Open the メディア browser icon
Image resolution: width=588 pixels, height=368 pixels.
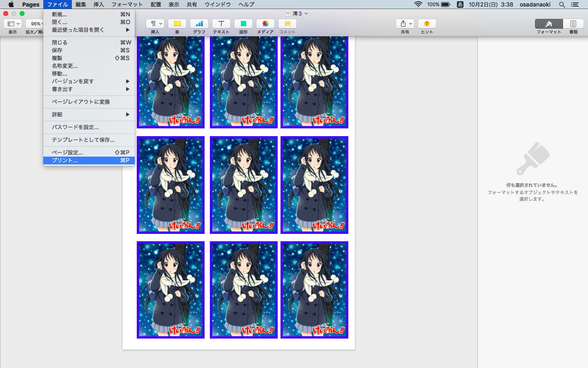click(x=265, y=24)
